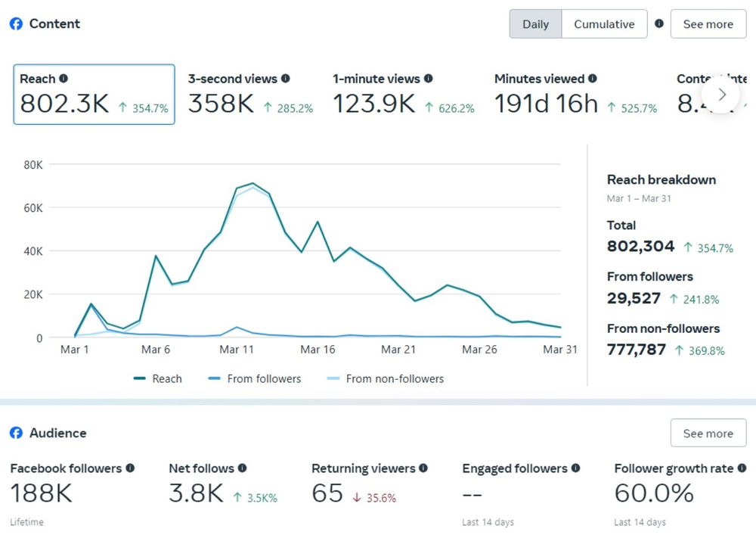Open the info icon next to Minutes viewed
This screenshot has width=756, height=538.
pos(593,78)
